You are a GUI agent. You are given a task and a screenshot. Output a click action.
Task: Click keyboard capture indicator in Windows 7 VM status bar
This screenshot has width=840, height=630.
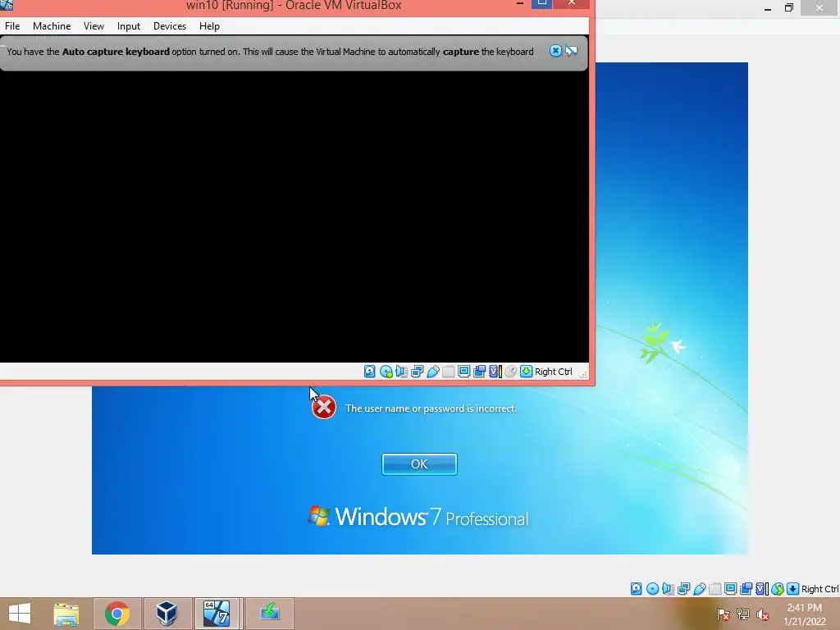coord(793,589)
